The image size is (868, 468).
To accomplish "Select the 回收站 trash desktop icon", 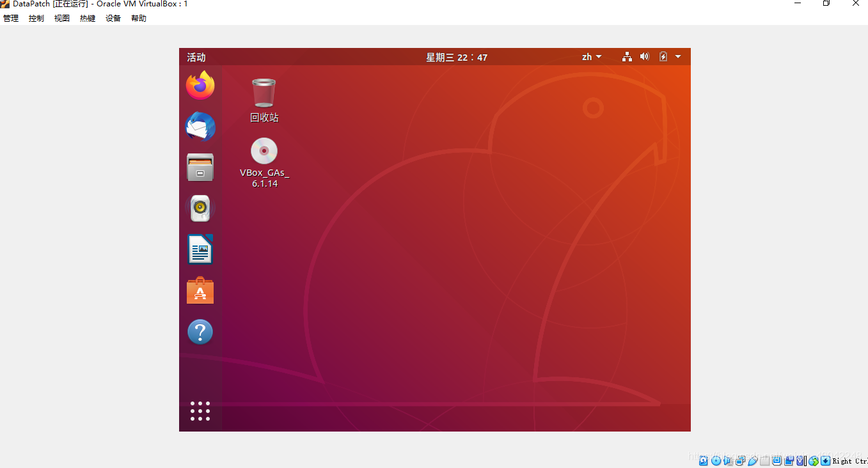I will (264, 100).
